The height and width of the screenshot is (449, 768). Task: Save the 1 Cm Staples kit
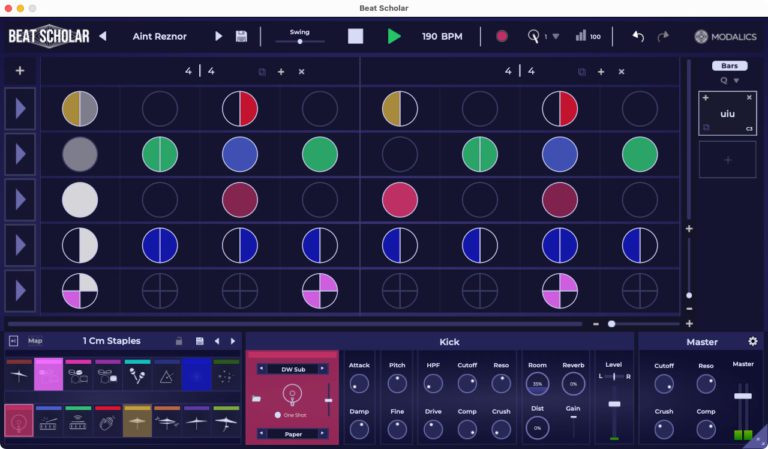199,341
